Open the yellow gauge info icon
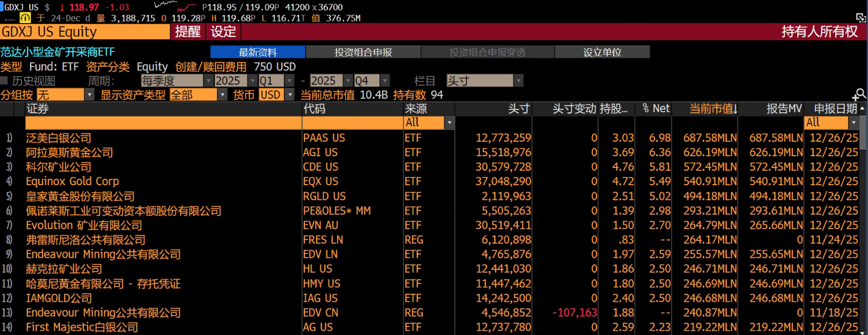868x335 pixels. (x=25, y=18)
